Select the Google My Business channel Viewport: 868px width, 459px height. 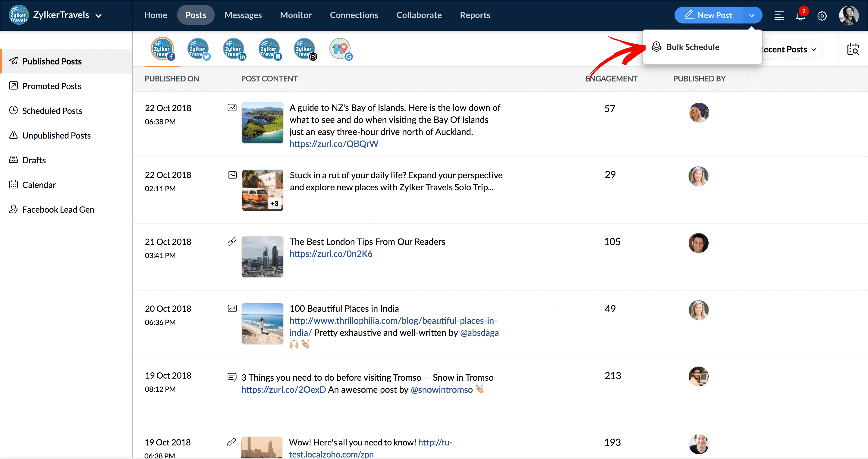click(340, 49)
